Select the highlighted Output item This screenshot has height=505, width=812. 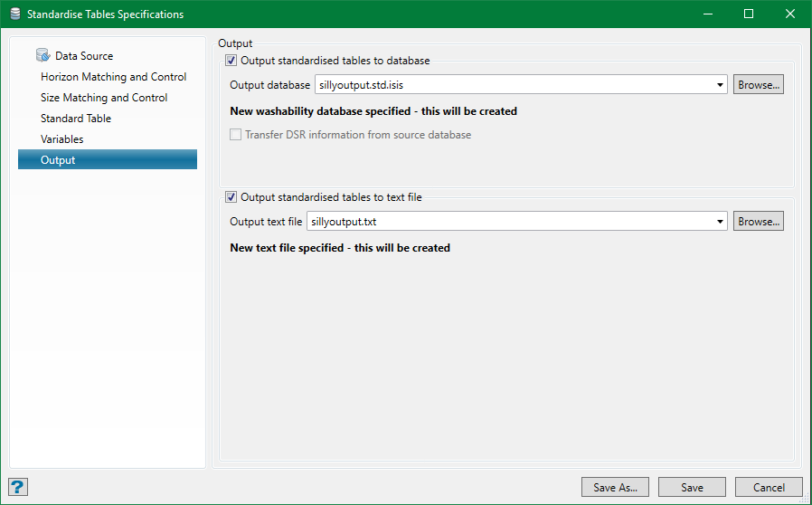[58, 160]
